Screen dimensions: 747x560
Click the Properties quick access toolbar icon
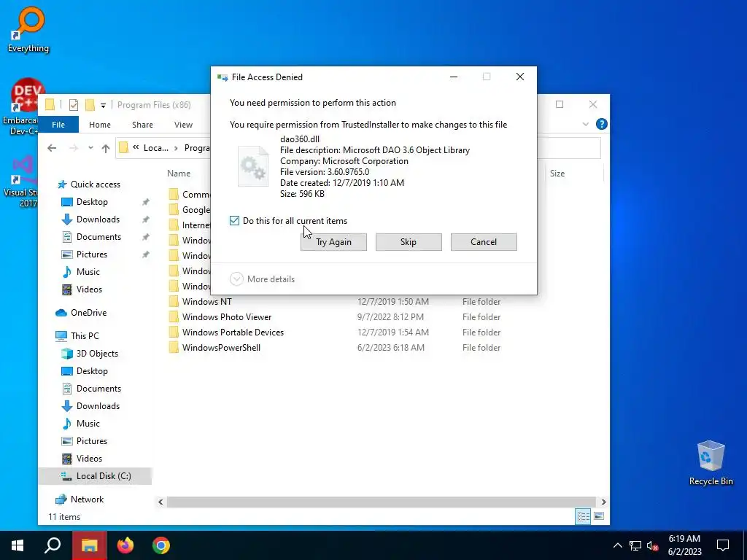74,105
